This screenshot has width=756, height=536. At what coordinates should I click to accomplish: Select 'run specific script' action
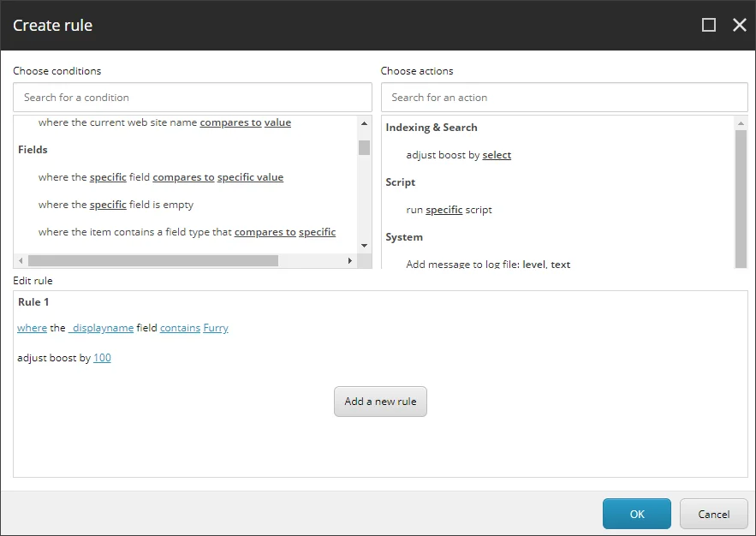point(449,210)
